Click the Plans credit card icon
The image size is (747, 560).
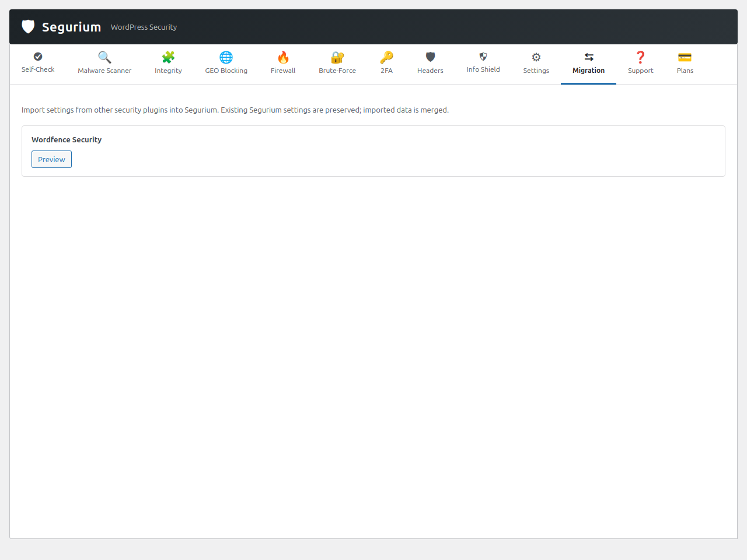685,57
